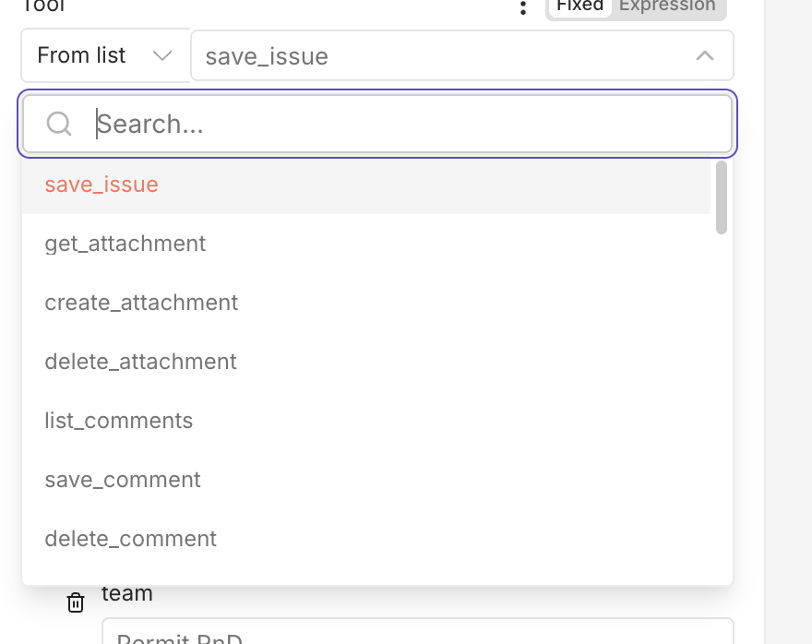Toggle Fixed/Expression switch to Expression
This screenshot has height=644, width=812.
[667, 6]
